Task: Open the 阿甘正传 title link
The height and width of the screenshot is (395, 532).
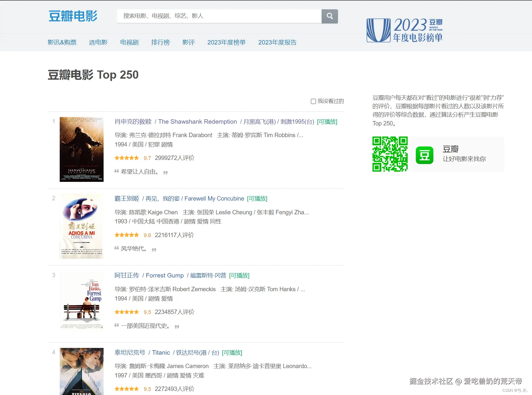Action: pos(127,275)
